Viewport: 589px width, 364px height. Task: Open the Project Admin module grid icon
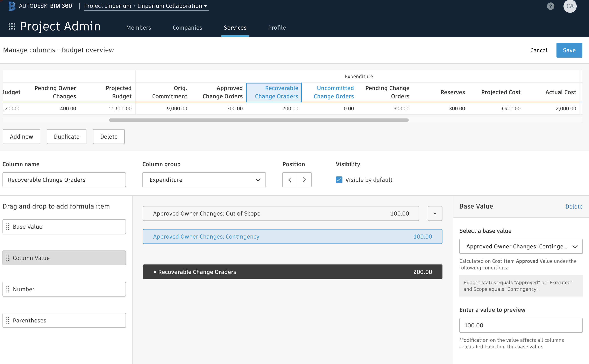click(x=11, y=27)
